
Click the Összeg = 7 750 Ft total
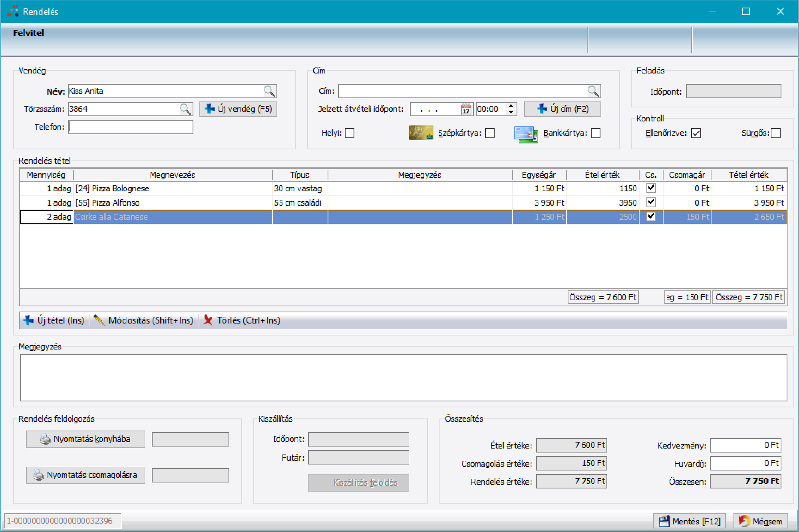749,297
